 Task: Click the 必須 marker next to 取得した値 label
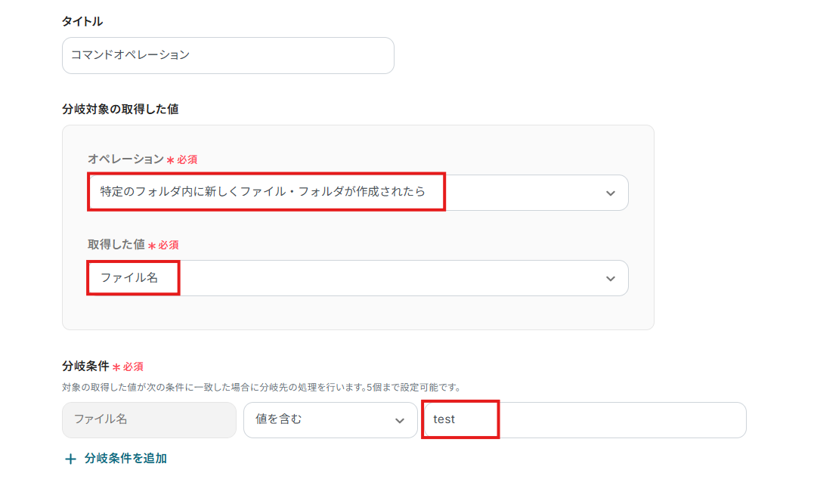pos(168,246)
